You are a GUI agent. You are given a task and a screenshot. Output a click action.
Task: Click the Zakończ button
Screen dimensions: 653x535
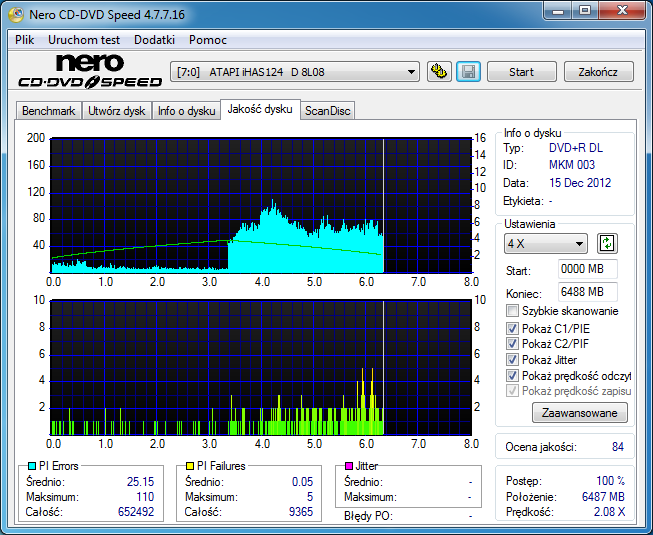tap(598, 72)
